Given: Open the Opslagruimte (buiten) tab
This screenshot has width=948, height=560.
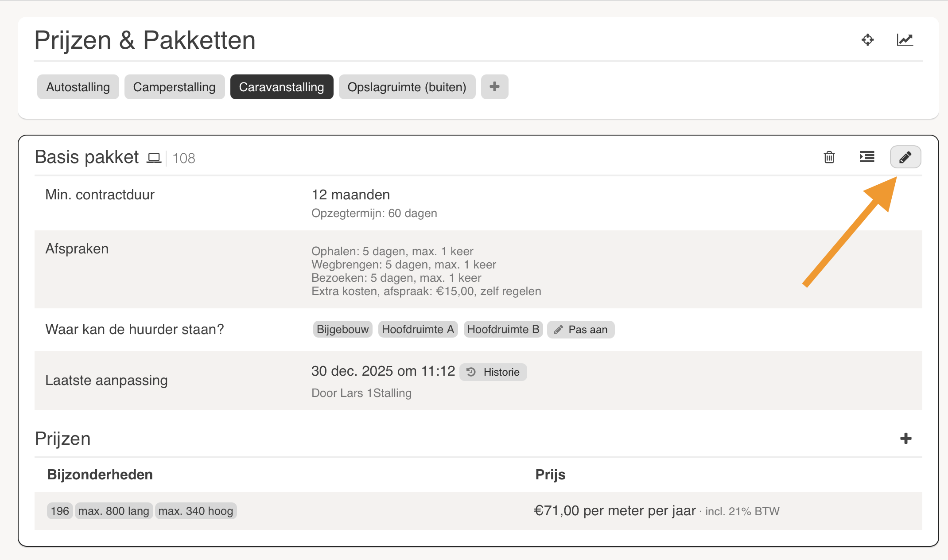Looking at the screenshot, I should point(407,87).
